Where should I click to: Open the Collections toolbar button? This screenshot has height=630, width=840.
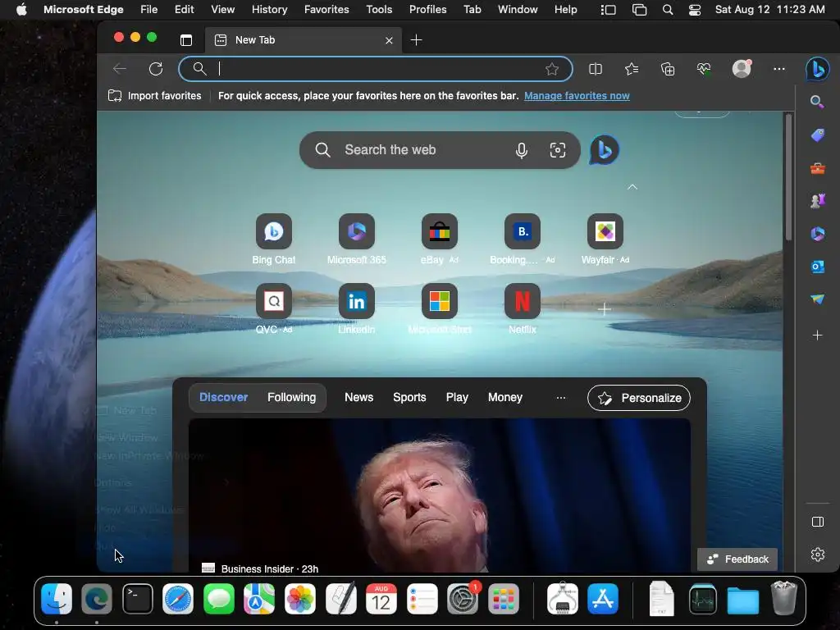(668, 69)
